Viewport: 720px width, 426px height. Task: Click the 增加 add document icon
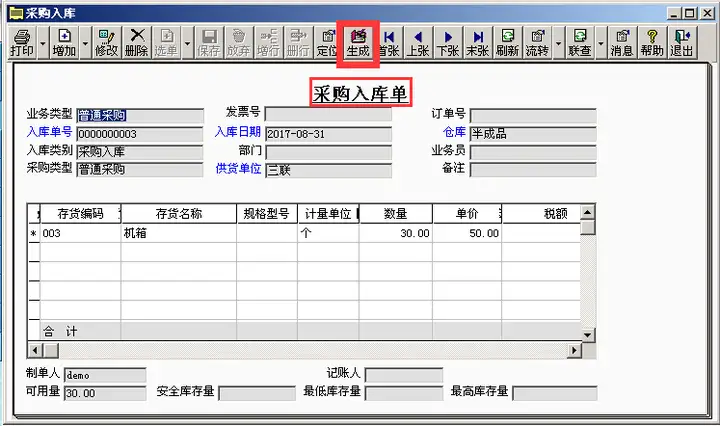click(64, 43)
